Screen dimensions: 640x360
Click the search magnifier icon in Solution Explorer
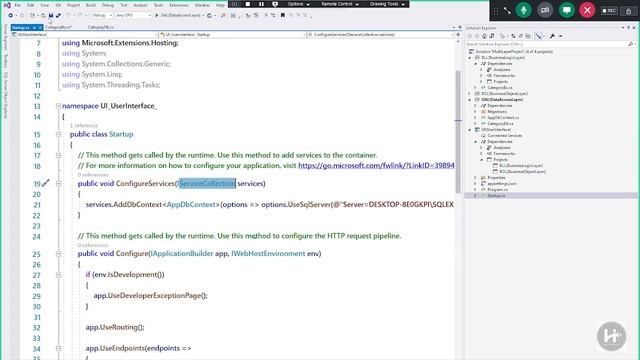point(631,44)
